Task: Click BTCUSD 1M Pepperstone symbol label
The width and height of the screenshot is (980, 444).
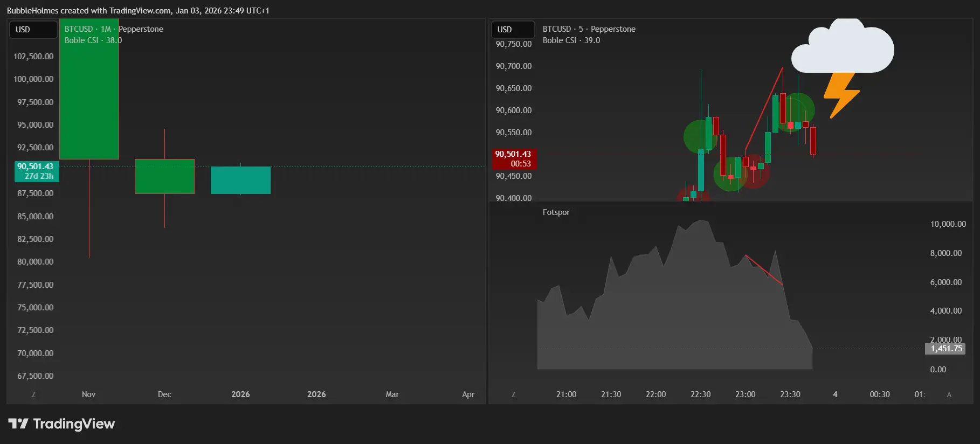Action: (x=114, y=29)
